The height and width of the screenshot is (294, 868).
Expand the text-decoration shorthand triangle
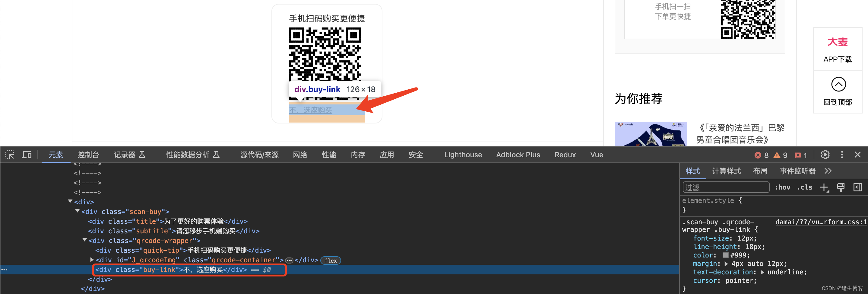[x=762, y=272]
